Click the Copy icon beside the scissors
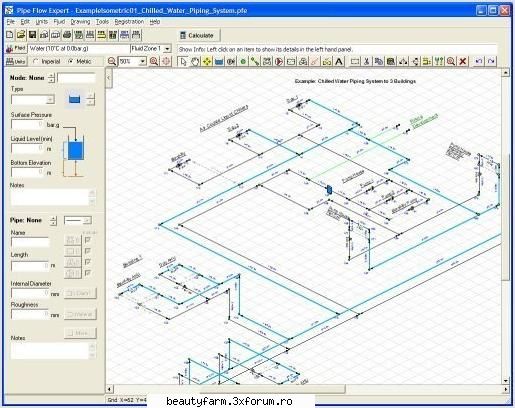The width and height of the screenshot is (515, 408). pos(379,61)
